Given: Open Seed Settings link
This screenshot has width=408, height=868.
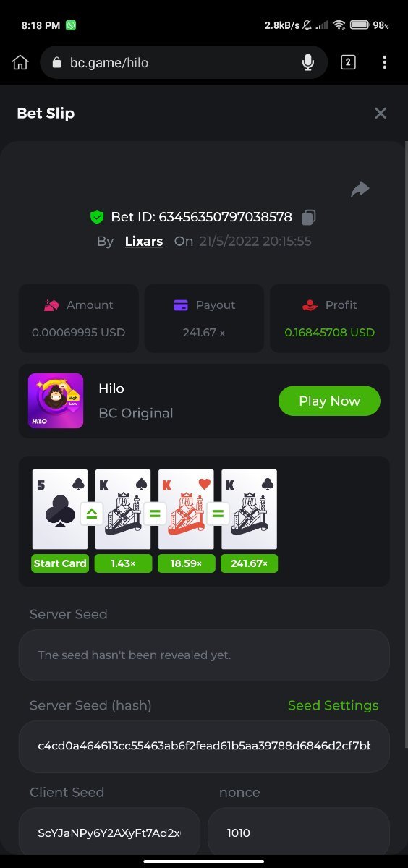Looking at the screenshot, I should pyautogui.click(x=333, y=705).
